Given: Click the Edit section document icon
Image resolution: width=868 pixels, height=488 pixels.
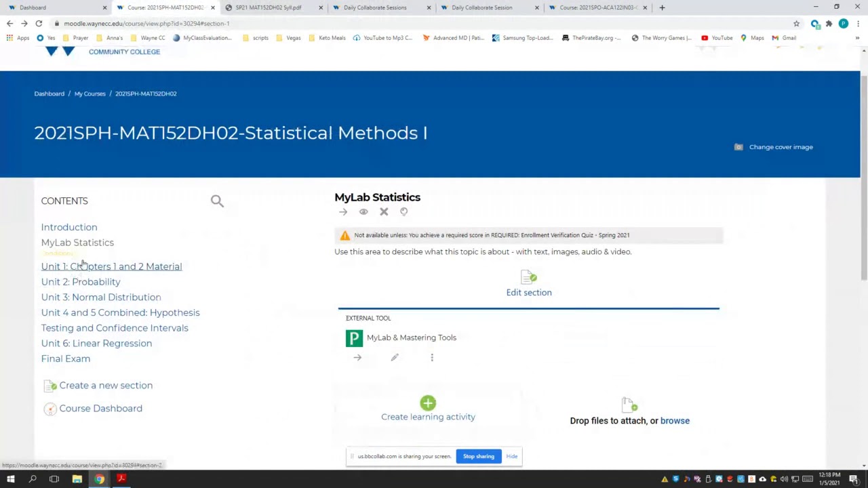Looking at the screenshot, I should pos(529,277).
